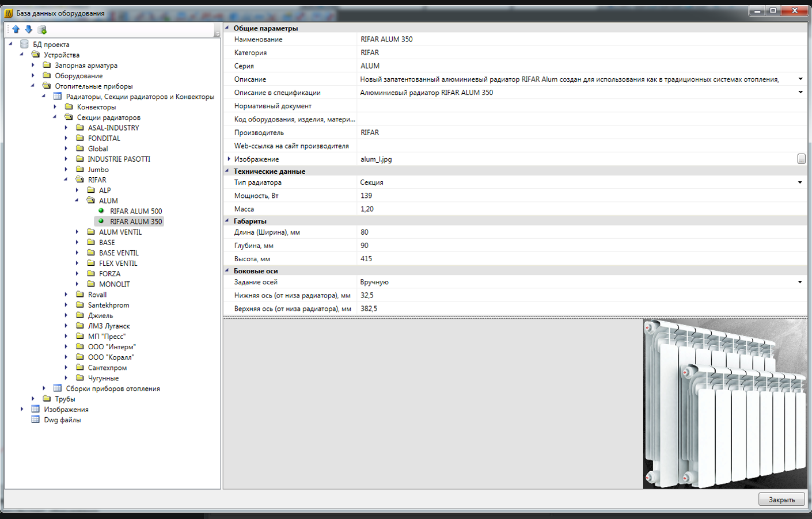Click the table icon of Радиаторы, Секции радиаторов и Конвекторы
Image resolution: width=812 pixels, height=519 pixels.
pos(57,97)
